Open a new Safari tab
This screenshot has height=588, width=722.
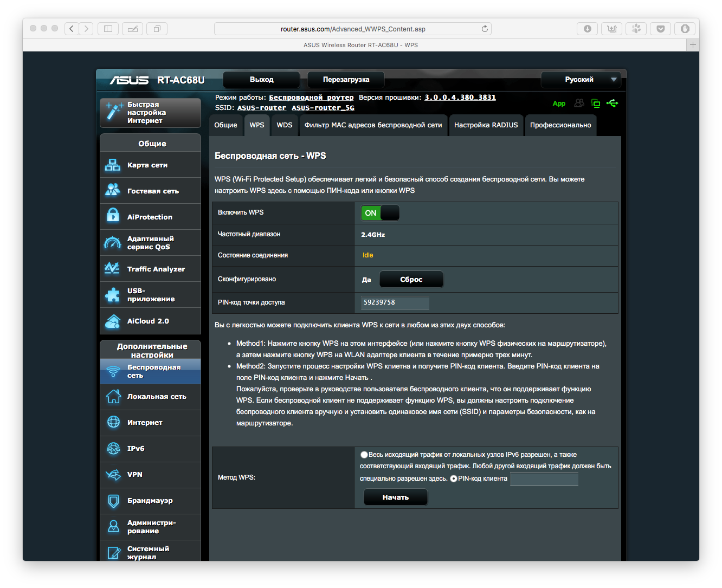[x=693, y=45]
